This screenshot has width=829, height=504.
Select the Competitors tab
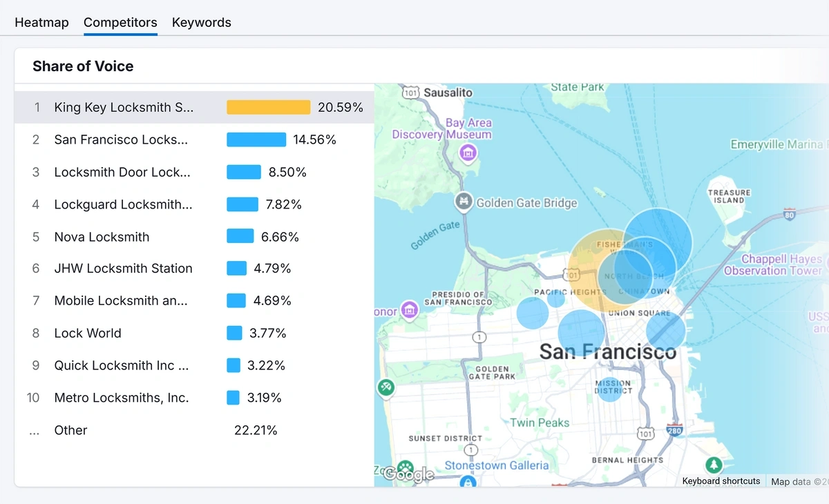(x=120, y=22)
